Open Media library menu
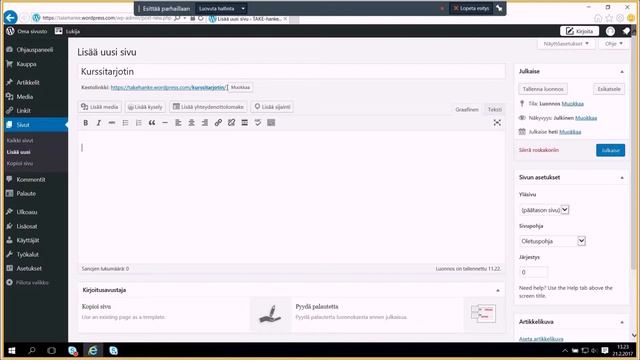640x360 pixels. click(24, 97)
